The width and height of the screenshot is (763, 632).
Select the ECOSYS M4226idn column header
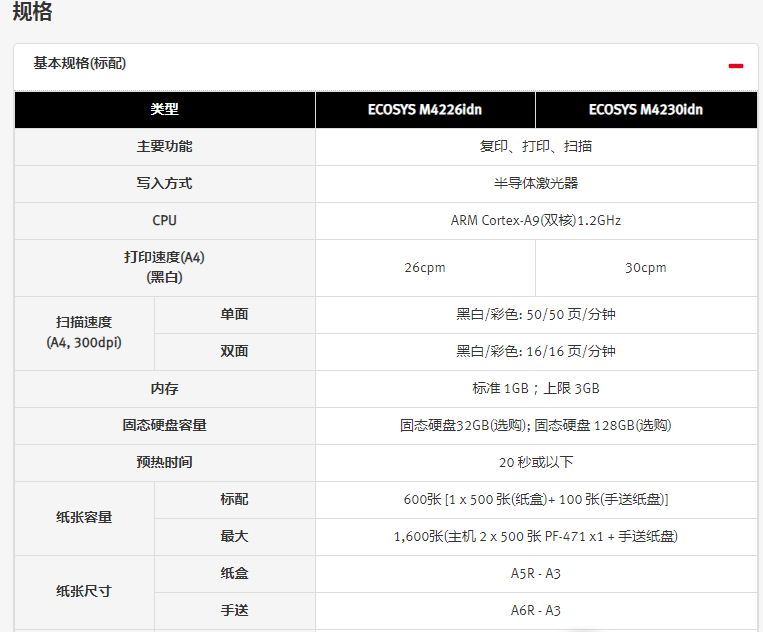coord(425,109)
